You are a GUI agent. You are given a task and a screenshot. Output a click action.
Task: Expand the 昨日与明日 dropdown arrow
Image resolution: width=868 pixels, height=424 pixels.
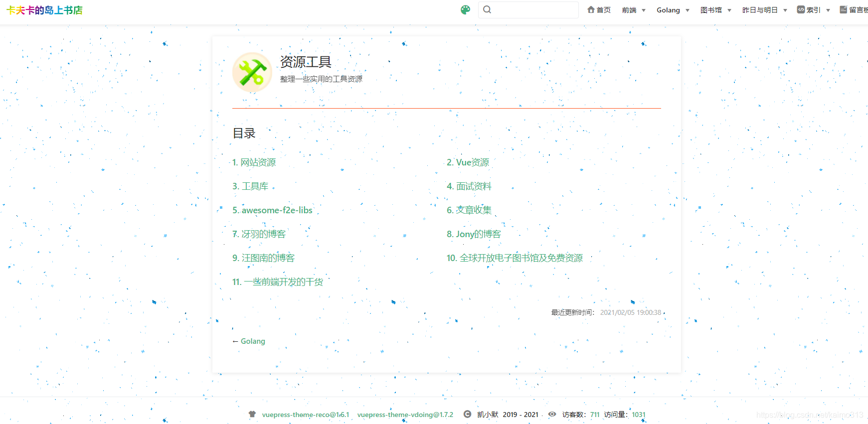(x=785, y=10)
